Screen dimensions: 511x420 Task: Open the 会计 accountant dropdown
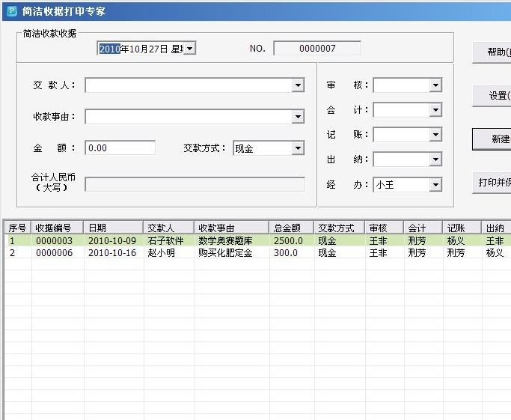click(x=435, y=111)
